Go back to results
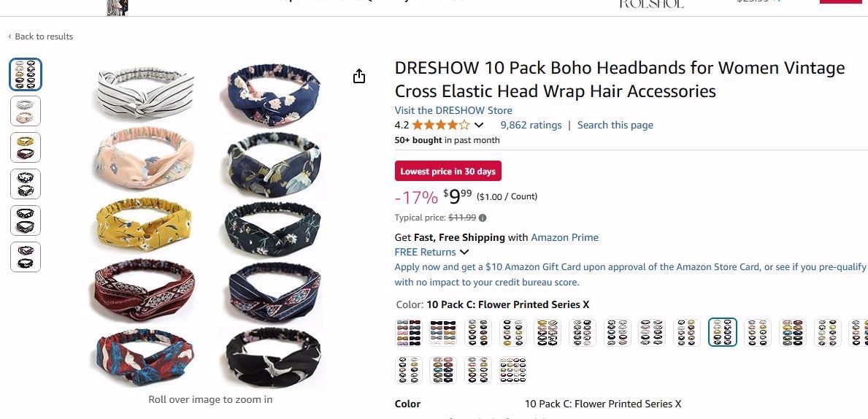This screenshot has width=868, height=419. tap(44, 36)
